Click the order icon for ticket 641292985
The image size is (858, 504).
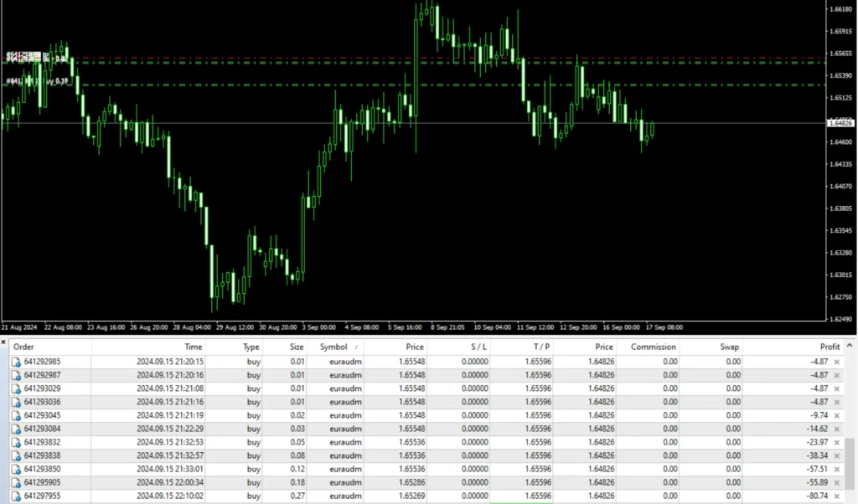pyautogui.click(x=17, y=362)
